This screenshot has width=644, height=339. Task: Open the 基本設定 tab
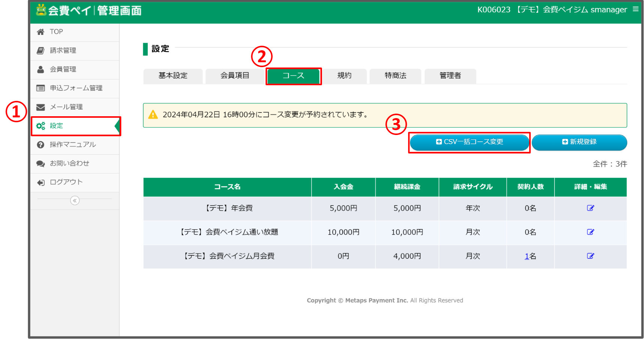[x=173, y=76]
